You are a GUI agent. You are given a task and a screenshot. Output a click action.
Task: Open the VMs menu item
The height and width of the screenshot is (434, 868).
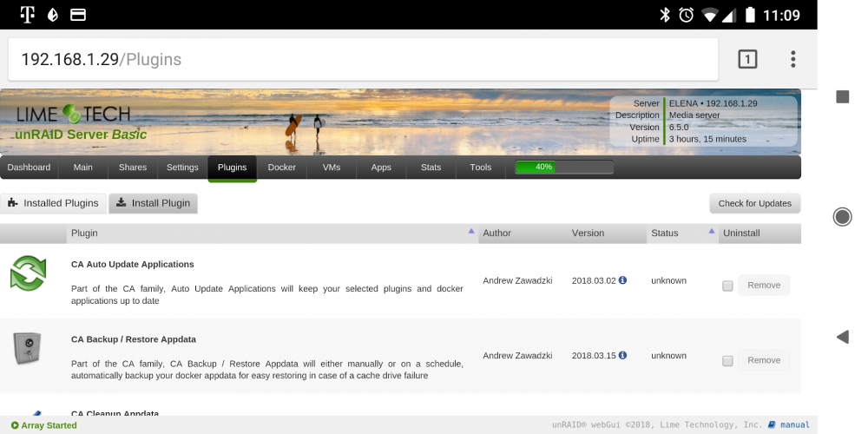click(x=331, y=168)
